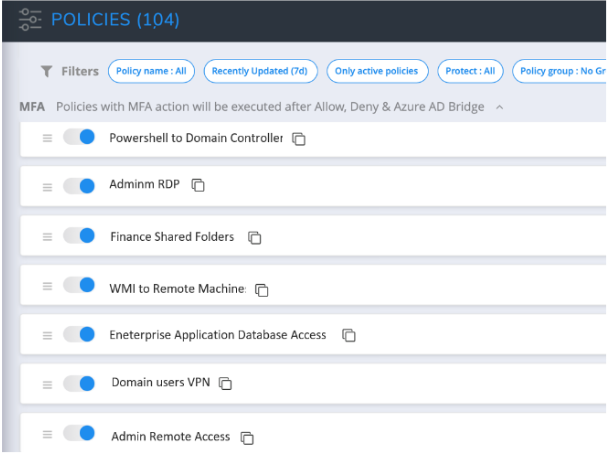Screen dimensions: 612x458
Task: Click copy icon next to WMI to Remote Machines
Action: pyautogui.click(x=262, y=290)
